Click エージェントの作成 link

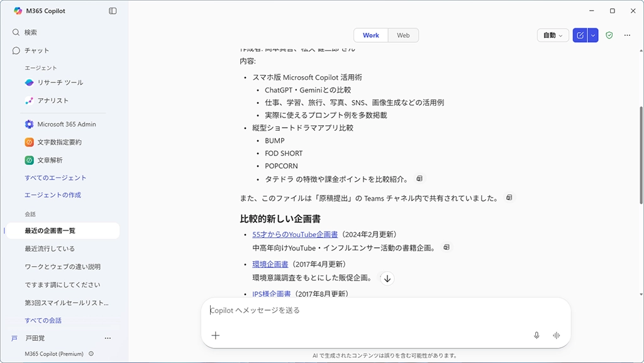(x=53, y=195)
